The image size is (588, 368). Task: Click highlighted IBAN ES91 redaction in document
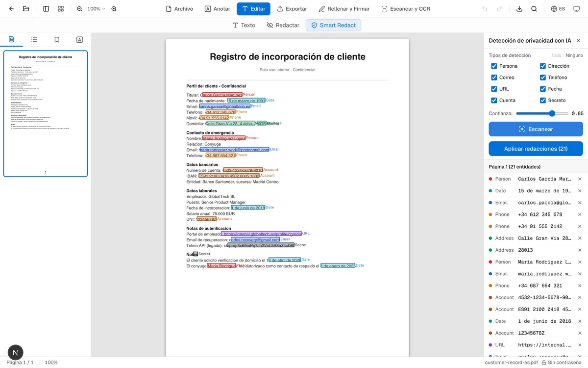click(x=229, y=176)
